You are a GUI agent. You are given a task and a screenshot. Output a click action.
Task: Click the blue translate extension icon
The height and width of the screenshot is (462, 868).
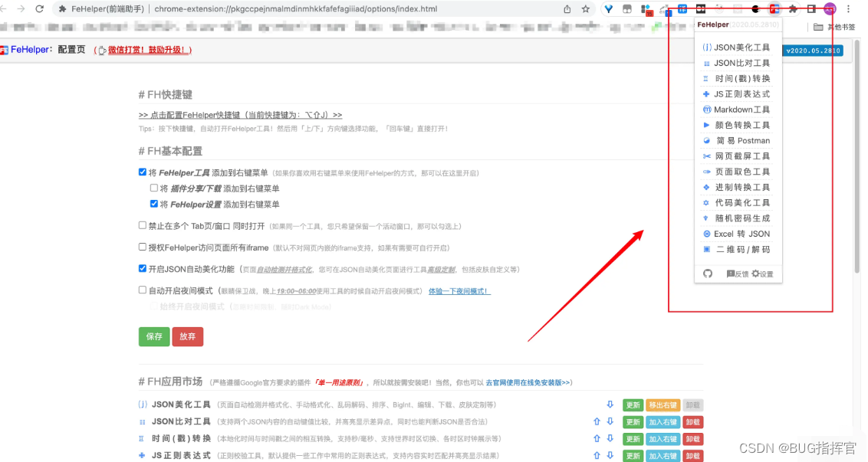point(682,9)
